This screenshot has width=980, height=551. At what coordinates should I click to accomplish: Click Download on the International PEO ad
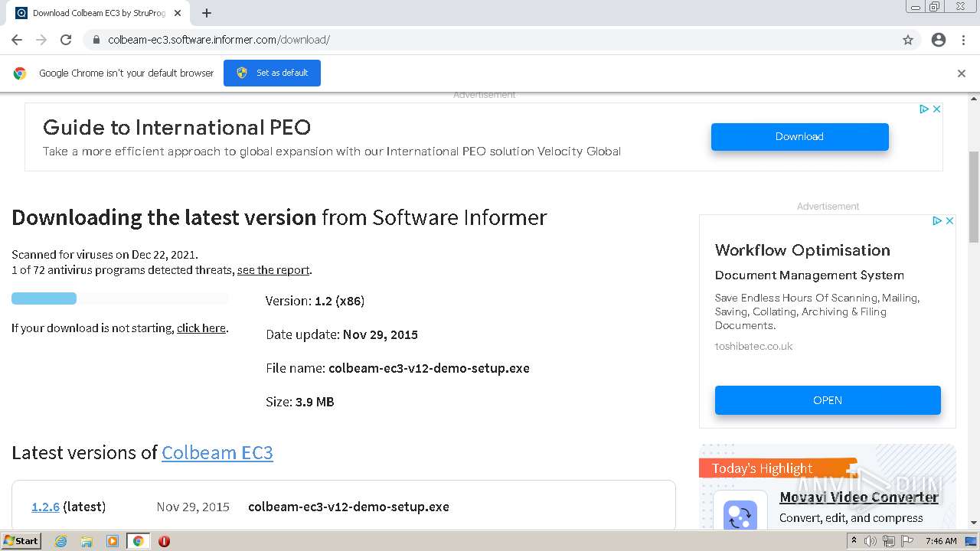(x=799, y=136)
